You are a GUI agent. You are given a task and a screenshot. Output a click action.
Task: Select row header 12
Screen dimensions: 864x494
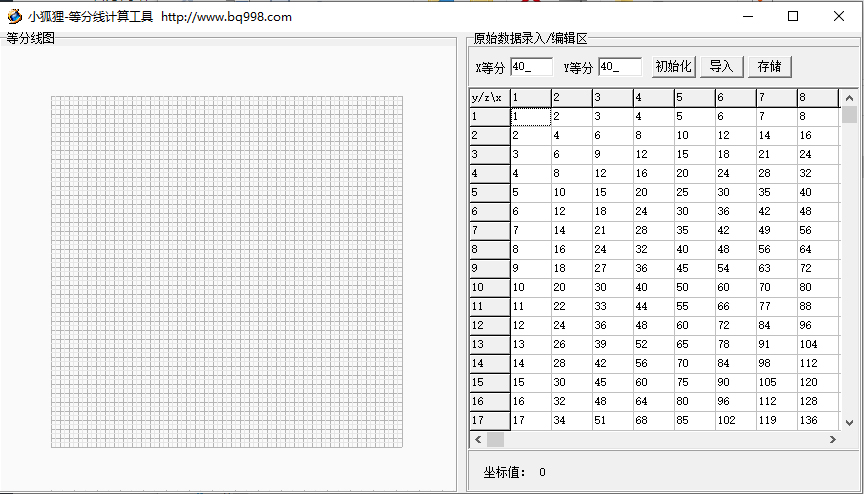point(490,325)
